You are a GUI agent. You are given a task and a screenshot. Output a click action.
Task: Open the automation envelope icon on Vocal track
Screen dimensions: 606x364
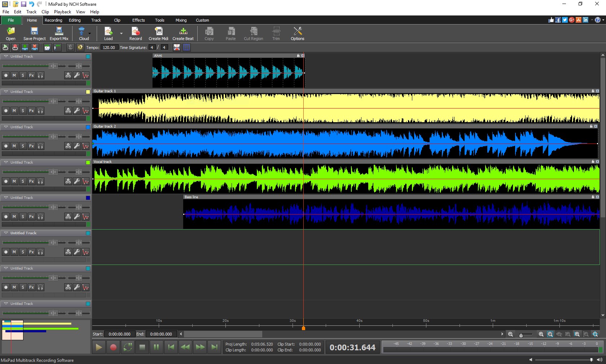[x=85, y=182]
